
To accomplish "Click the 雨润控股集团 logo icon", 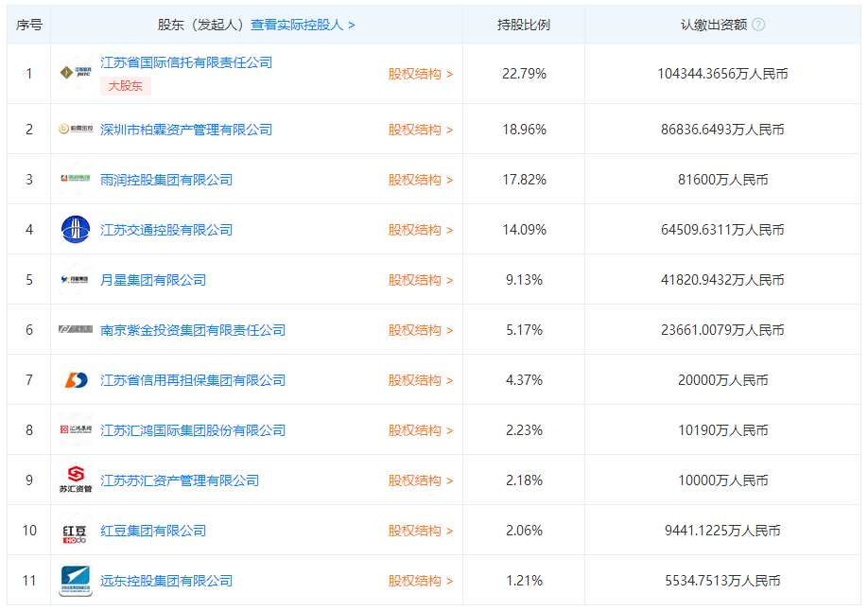I will tap(76, 179).
